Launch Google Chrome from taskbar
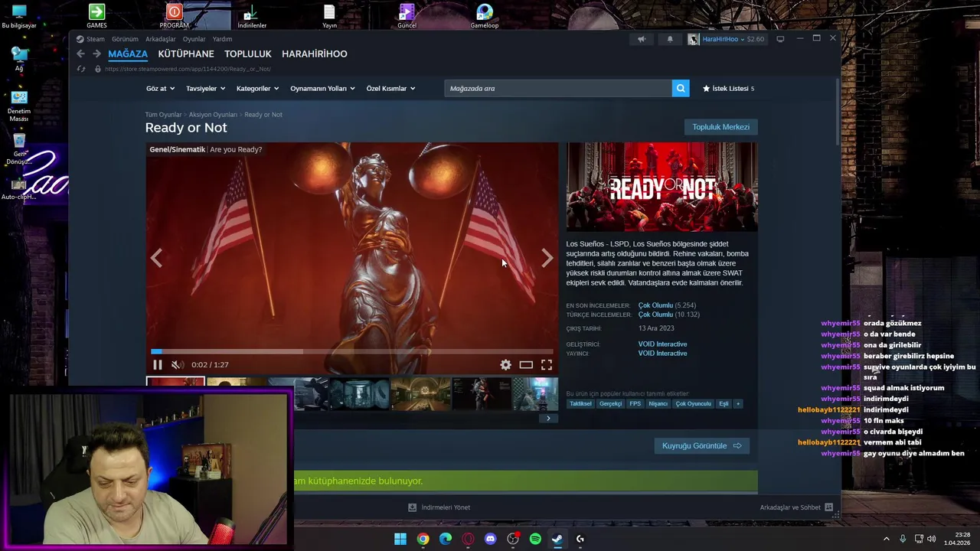980x551 pixels. [x=423, y=539]
